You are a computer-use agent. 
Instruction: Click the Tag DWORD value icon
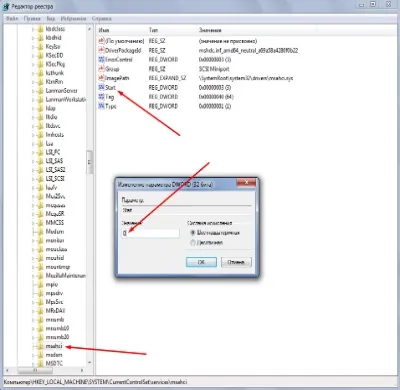tap(101, 97)
